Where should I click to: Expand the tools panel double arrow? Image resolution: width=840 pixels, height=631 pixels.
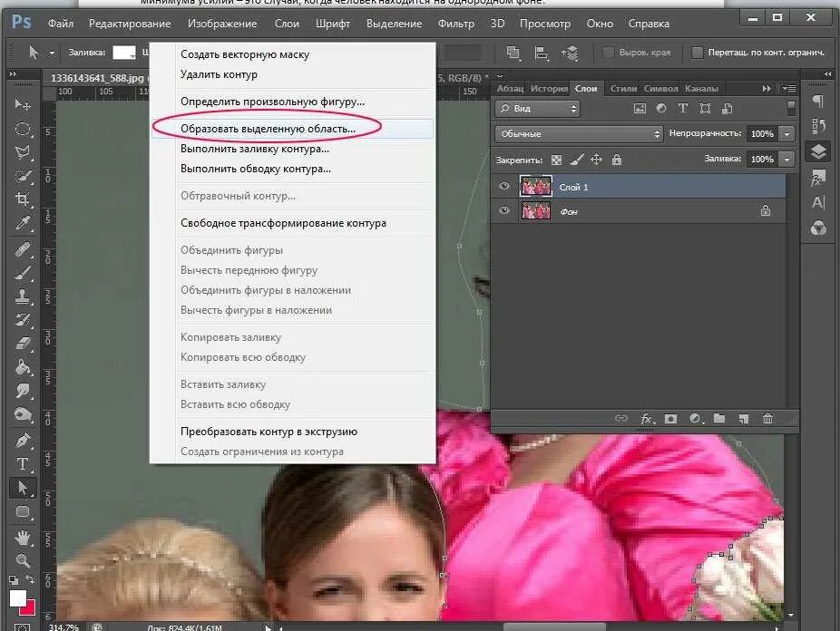[13, 73]
